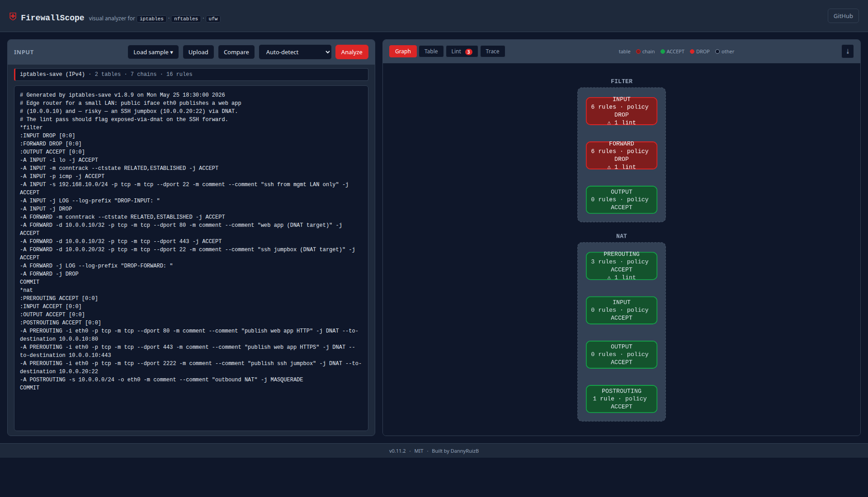
Task: Click the ":POSTROUTING ACCEPT [0:0]" line
Action: 61,323
